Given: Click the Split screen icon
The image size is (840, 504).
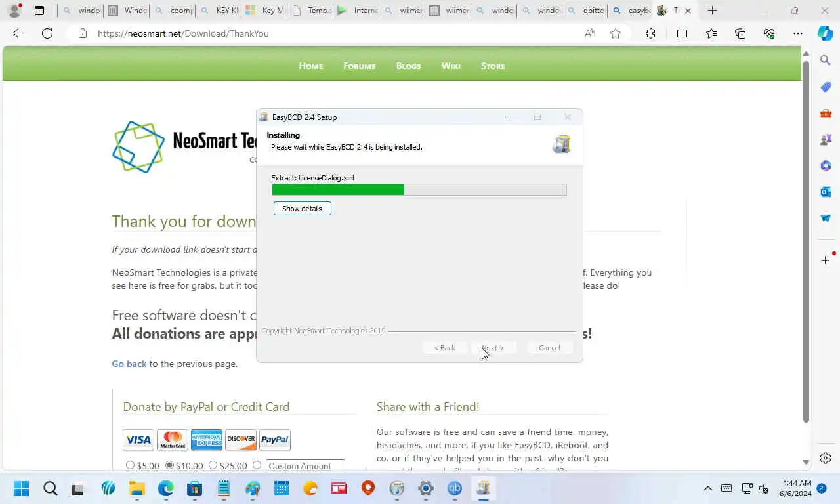Looking at the screenshot, I should [x=682, y=33].
